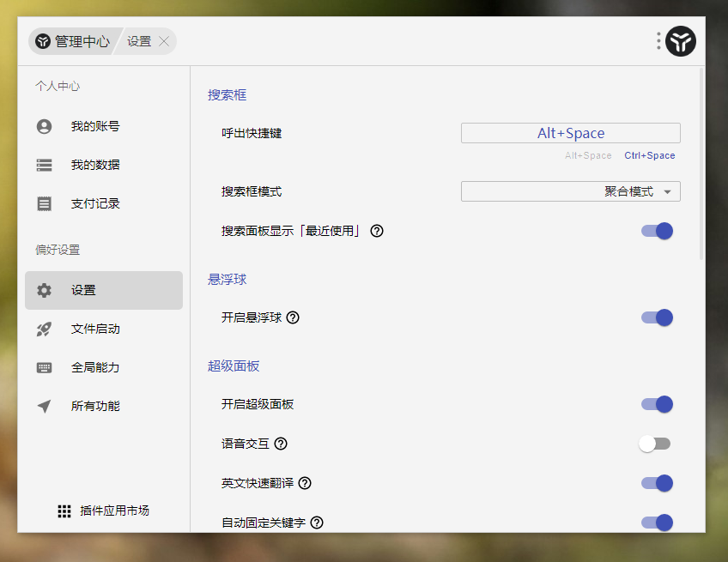
Task: Click help icon next to 最近使用
Action: click(x=377, y=231)
